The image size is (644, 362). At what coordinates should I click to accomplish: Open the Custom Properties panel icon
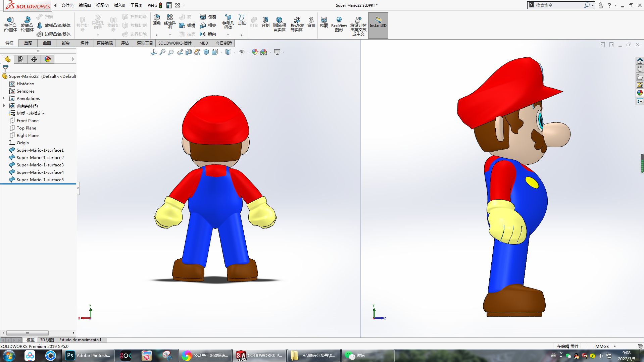point(640,101)
